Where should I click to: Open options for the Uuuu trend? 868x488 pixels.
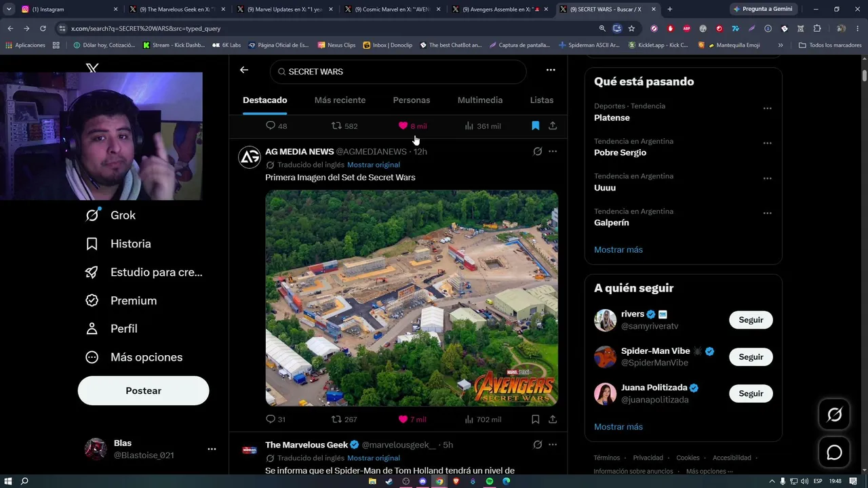tap(768, 179)
